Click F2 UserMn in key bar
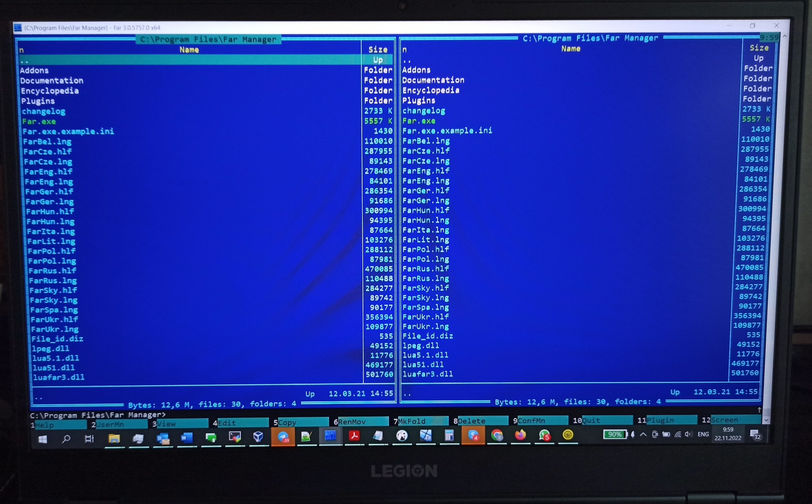Image resolution: width=812 pixels, height=504 pixels. click(119, 424)
